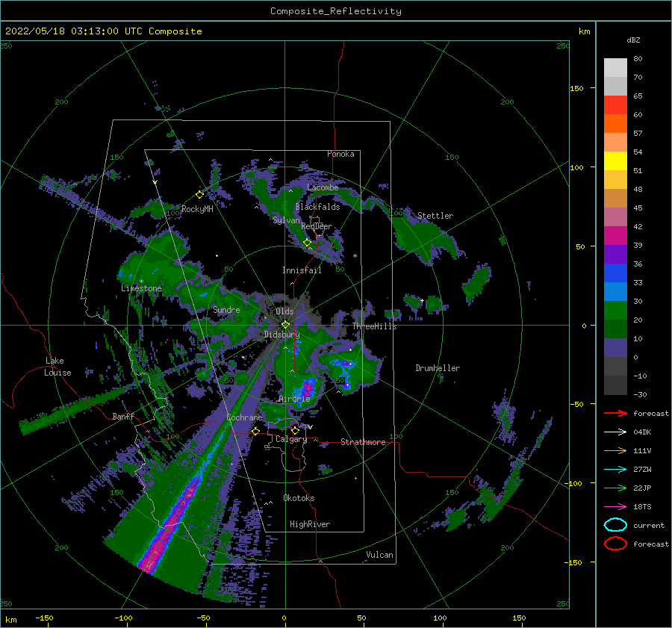Click the bright green 20–30 dBZ swatch
The height and width of the screenshot is (628, 672).
615,311
